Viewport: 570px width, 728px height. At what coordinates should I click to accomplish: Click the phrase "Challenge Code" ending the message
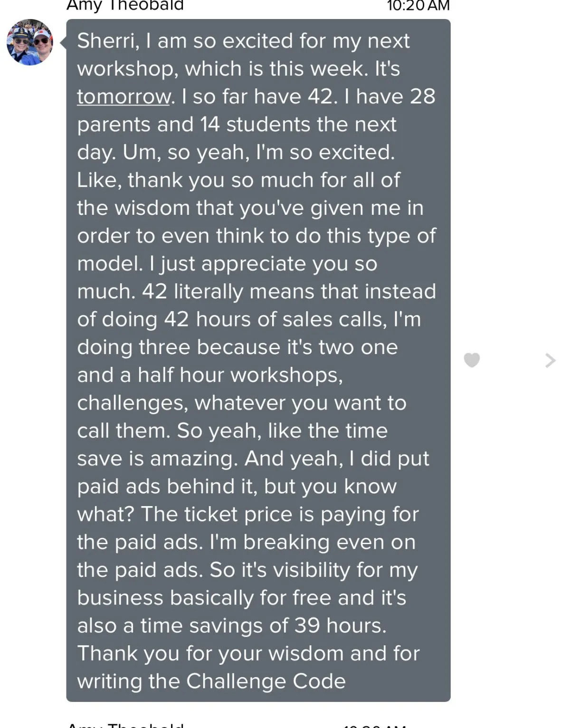pyautogui.click(x=266, y=681)
